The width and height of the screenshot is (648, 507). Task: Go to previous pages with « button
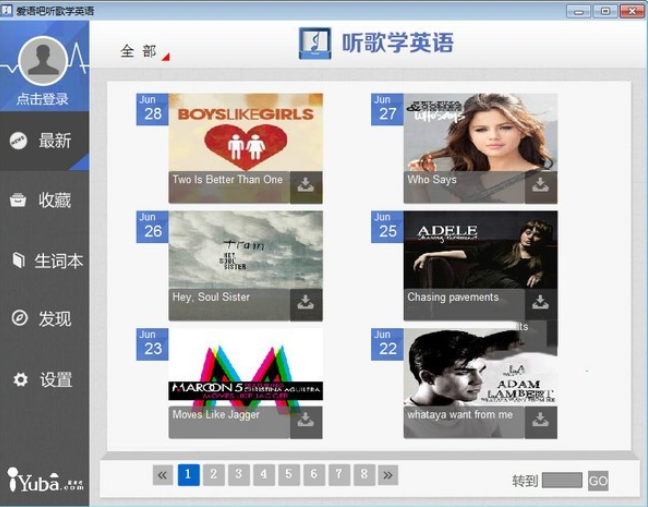click(163, 475)
